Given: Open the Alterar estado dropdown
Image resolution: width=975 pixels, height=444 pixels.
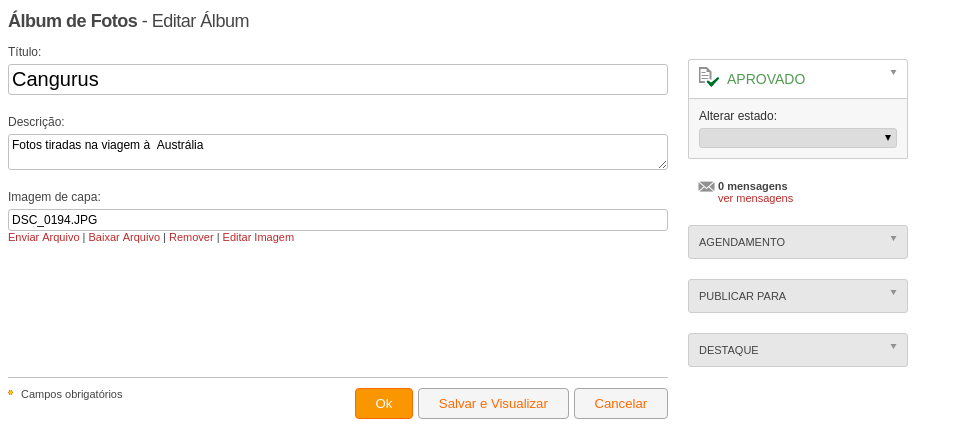Looking at the screenshot, I should (x=798, y=138).
